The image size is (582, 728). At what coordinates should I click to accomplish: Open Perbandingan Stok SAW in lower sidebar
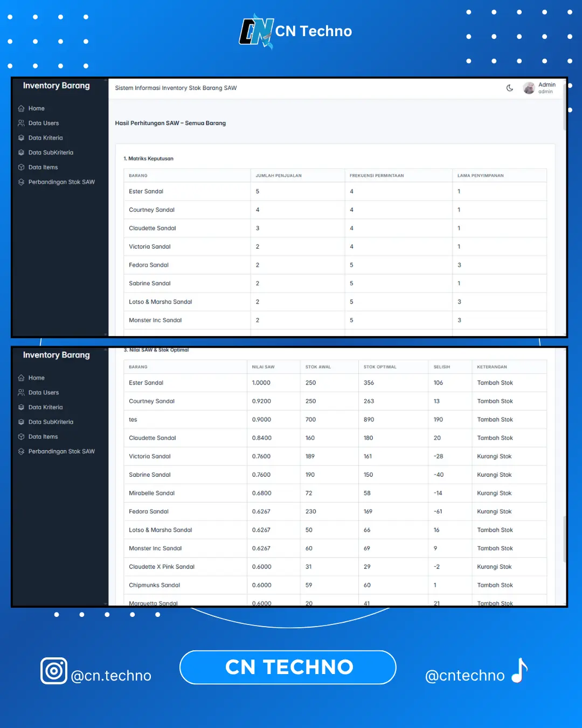61,451
